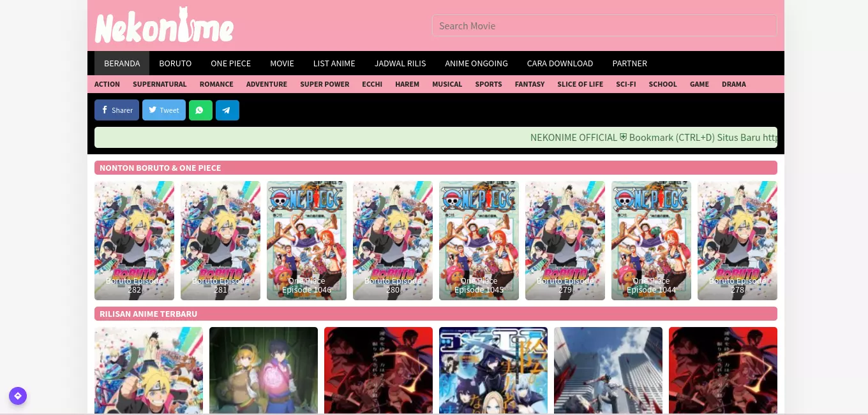Open the Boruto Episode 279 thumbnail

pyautogui.click(x=565, y=240)
